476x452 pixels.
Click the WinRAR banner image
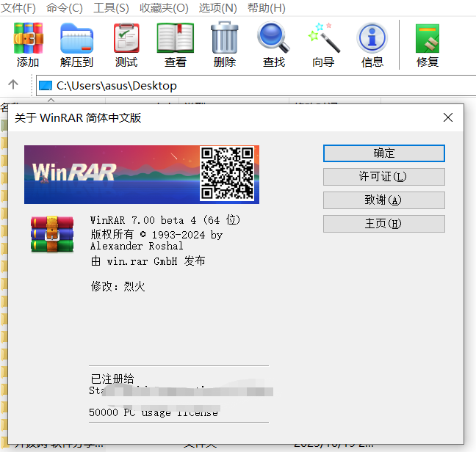tap(142, 175)
